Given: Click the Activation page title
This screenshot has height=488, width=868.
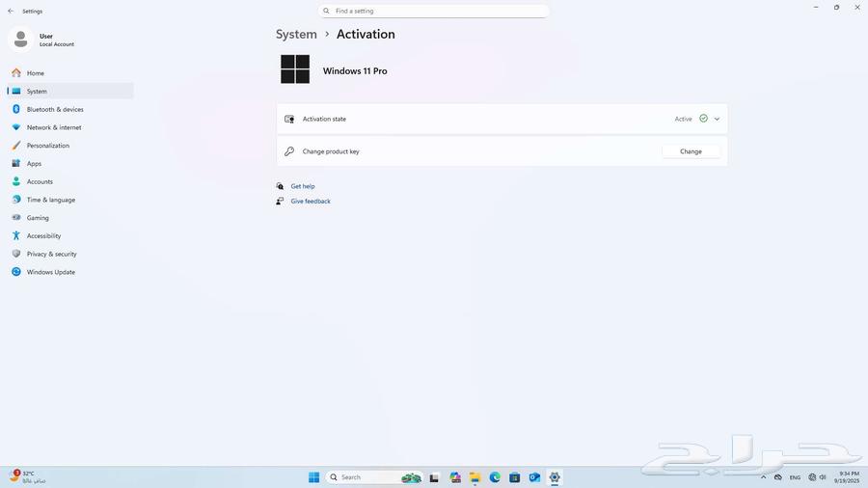Looking at the screenshot, I should tap(366, 35).
